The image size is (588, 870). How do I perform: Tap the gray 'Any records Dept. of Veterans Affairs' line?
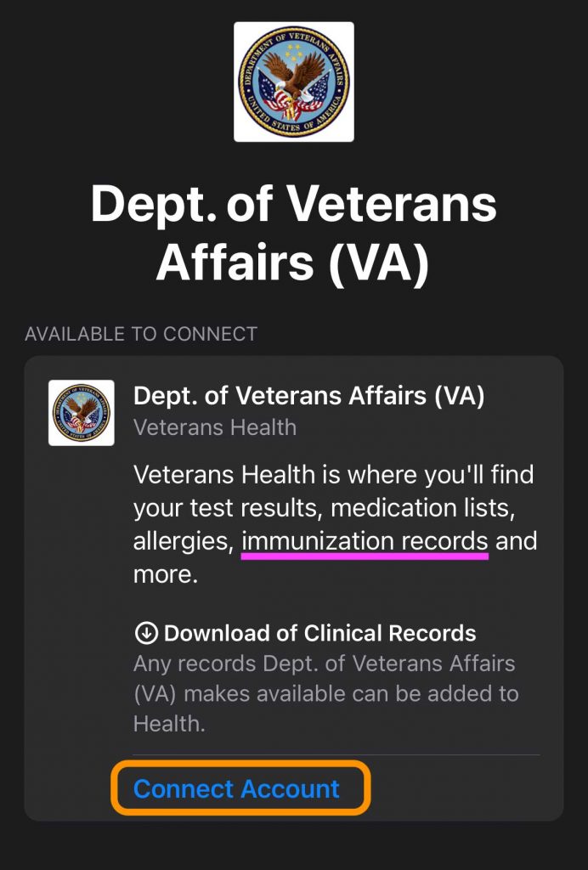click(325, 663)
